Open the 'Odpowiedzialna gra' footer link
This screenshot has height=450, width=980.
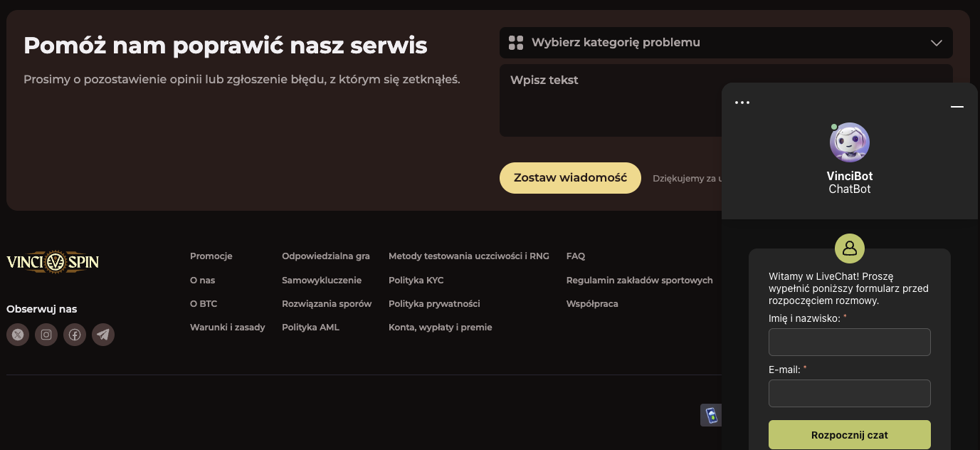pos(325,256)
